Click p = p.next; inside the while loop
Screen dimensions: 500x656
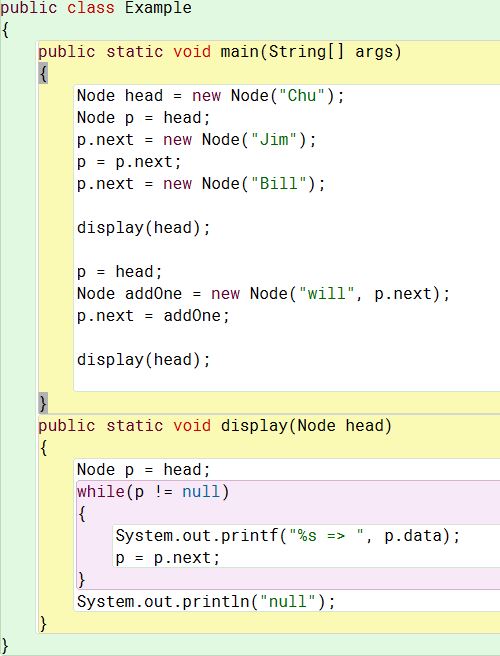pos(168,558)
